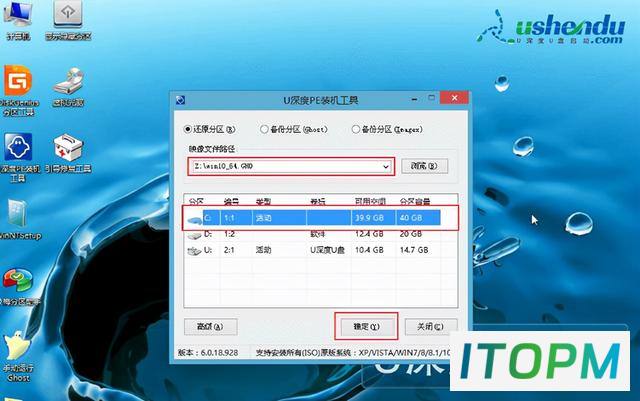Select the U: partition row
The width and height of the screenshot is (640, 401).
[x=313, y=250]
